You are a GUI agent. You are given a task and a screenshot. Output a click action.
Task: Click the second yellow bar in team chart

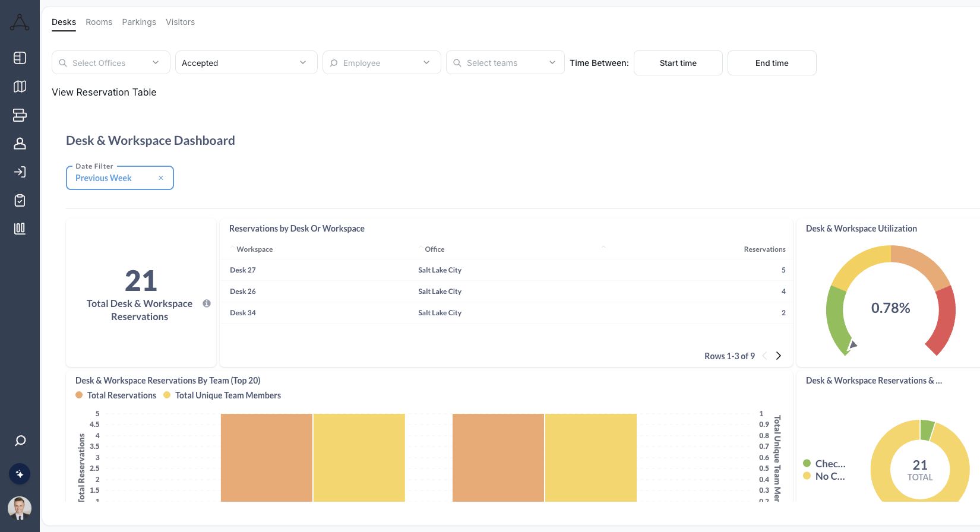pos(591,458)
